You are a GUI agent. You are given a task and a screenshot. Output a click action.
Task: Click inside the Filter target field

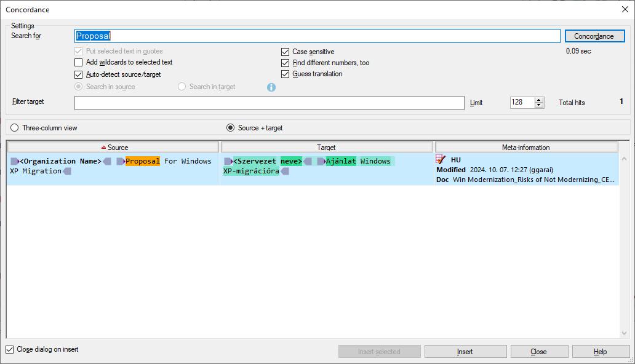[x=269, y=103]
